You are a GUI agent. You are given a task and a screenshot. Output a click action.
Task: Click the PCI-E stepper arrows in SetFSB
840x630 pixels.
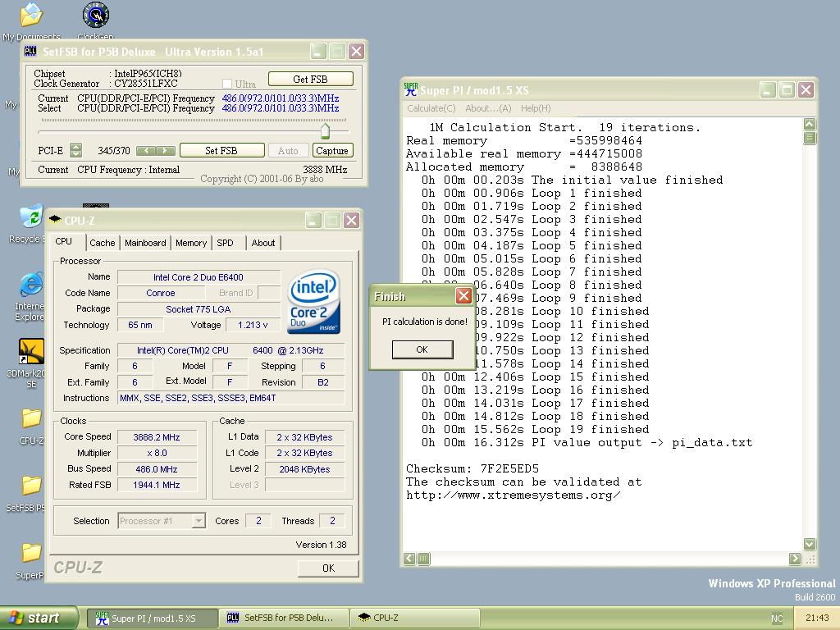[x=76, y=151]
